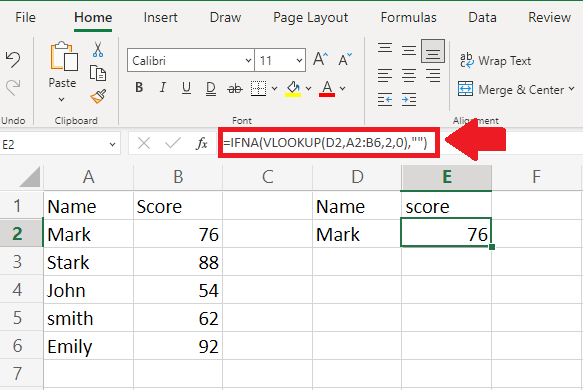
Task: Select Middle Align icon
Action: coord(409,50)
